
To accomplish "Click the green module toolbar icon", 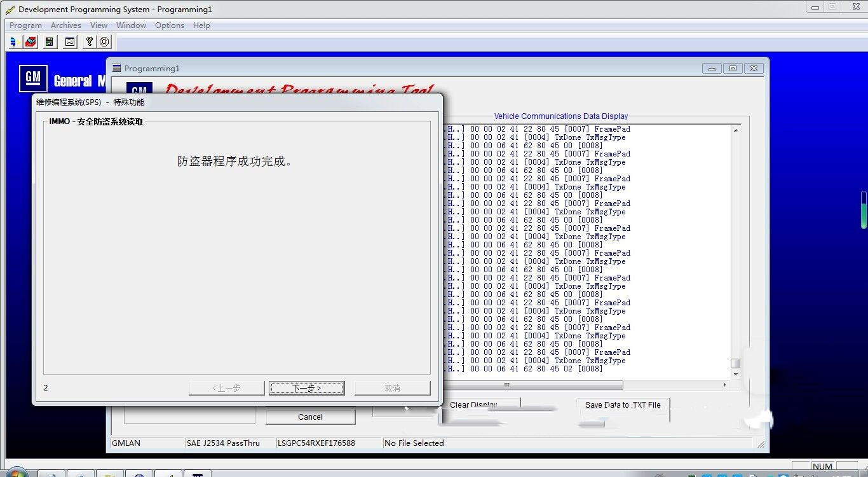I will point(50,42).
